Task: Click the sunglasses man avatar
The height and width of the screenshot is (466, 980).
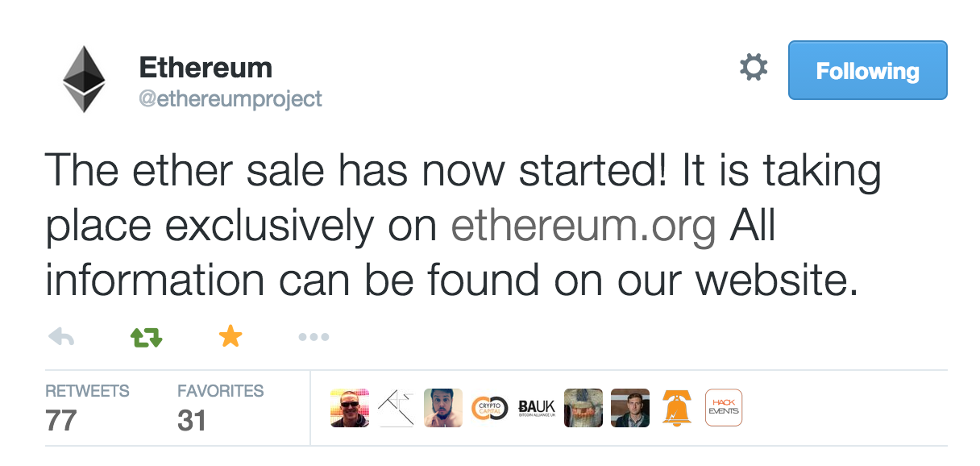Action: point(350,408)
